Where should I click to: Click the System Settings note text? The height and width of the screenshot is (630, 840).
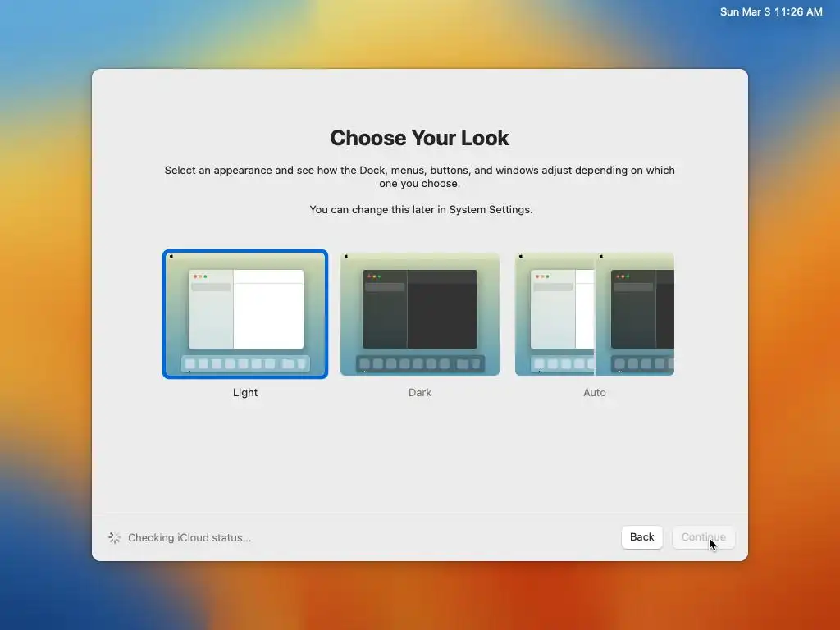[421, 209]
